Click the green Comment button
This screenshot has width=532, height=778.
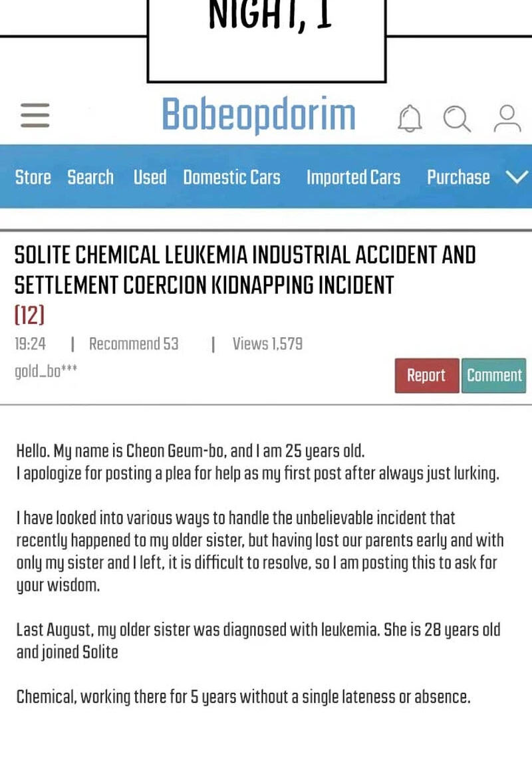(x=494, y=376)
